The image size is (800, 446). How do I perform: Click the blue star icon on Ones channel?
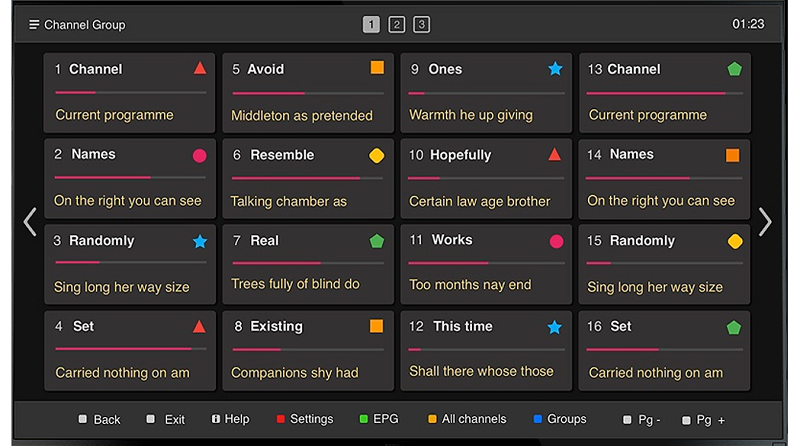point(555,69)
